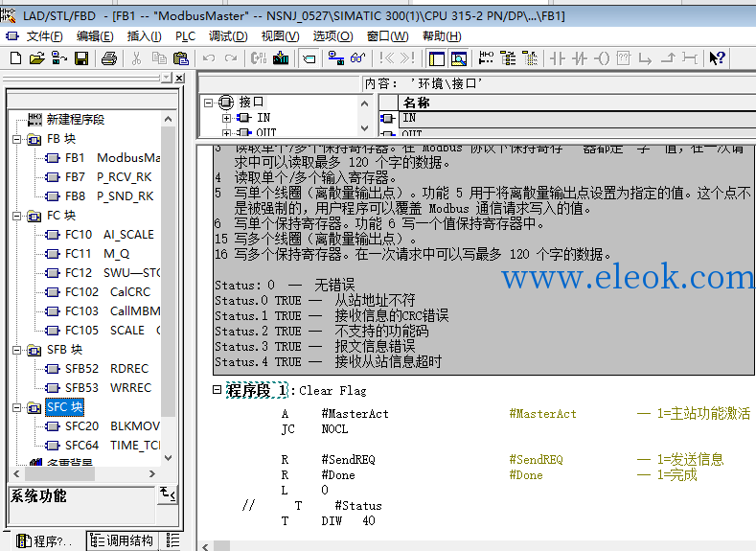
Task: Open the 文件(F) menu
Action: pyautogui.click(x=44, y=36)
